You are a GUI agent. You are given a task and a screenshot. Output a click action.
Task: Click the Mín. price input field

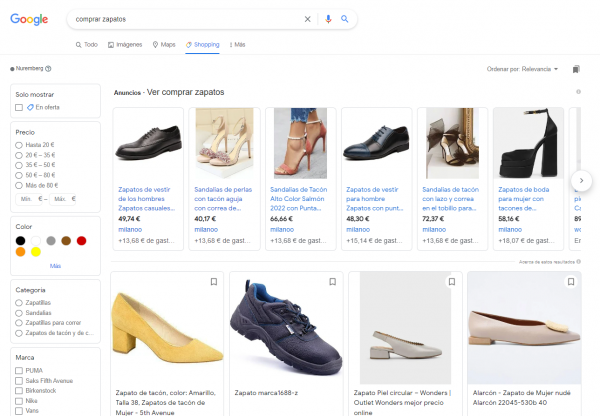coord(29,199)
